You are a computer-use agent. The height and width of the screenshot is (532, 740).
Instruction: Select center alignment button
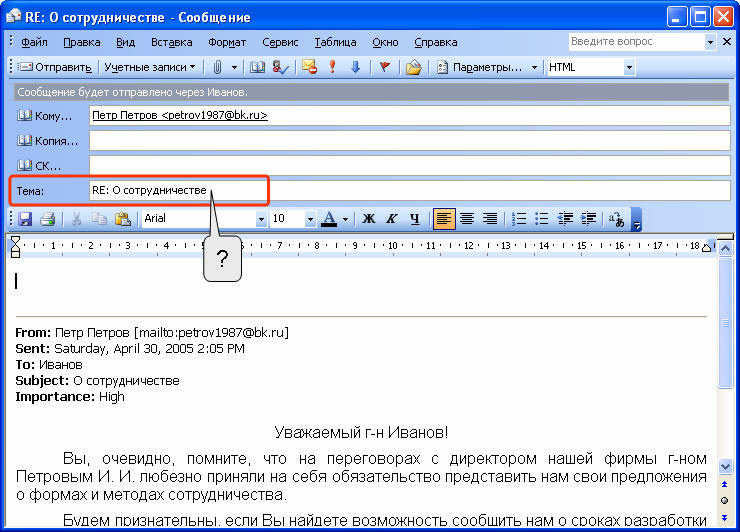pyautogui.click(x=467, y=219)
